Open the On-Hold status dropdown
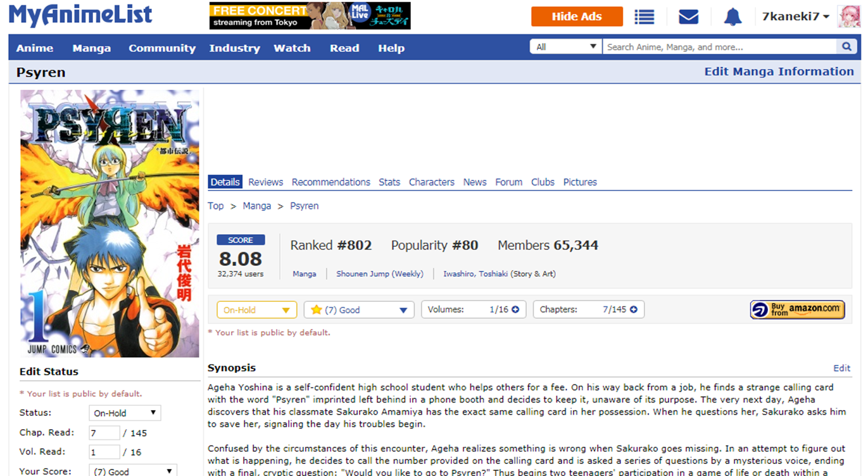The height and width of the screenshot is (476, 868). (256, 310)
